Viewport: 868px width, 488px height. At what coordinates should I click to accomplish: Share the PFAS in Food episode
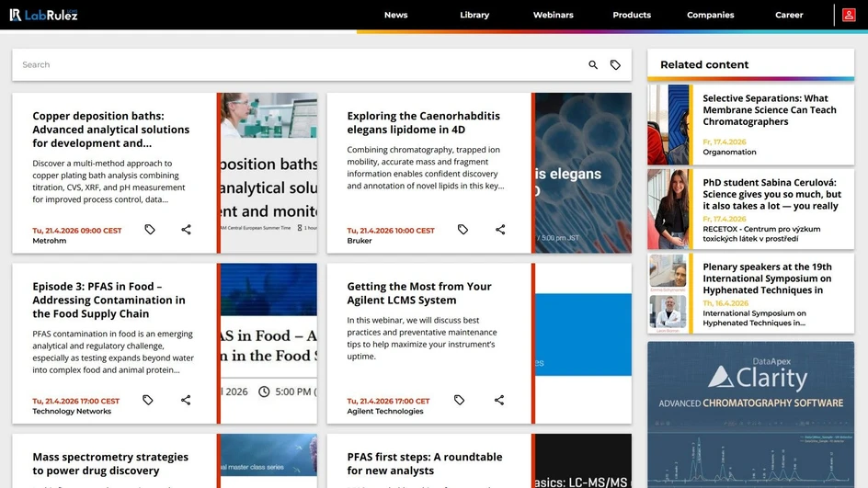186,400
